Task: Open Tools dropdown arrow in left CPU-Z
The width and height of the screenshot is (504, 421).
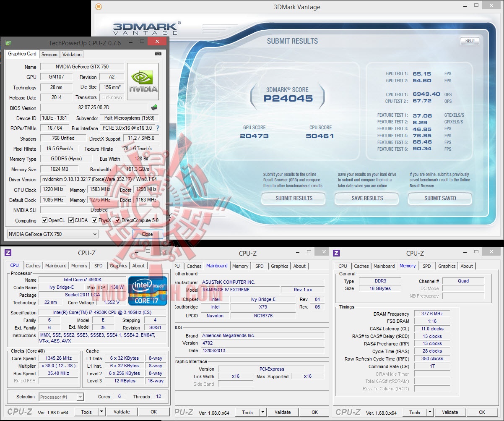Action: click(101, 412)
